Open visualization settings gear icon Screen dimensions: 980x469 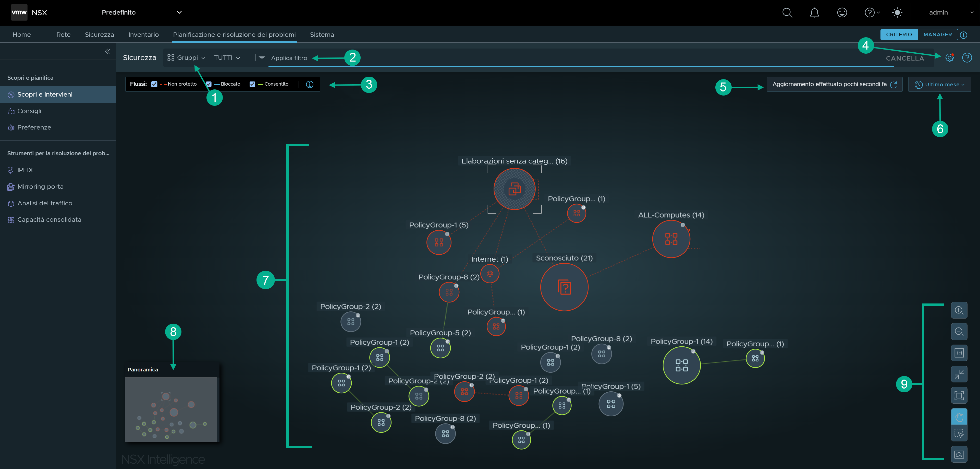point(950,58)
